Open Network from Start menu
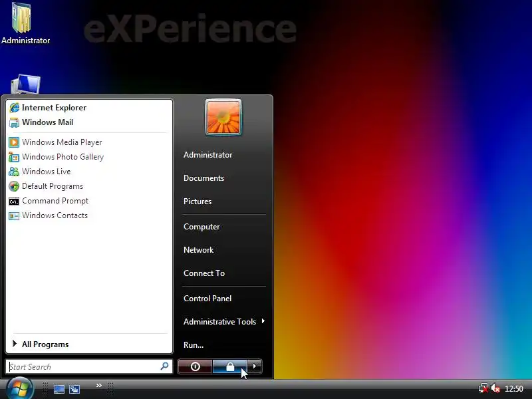The width and height of the screenshot is (532, 399). (198, 250)
